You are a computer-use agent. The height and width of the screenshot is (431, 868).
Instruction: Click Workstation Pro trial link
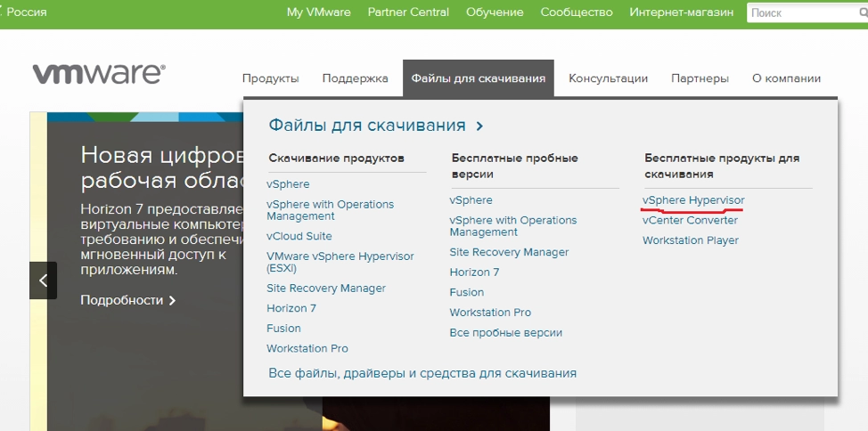click(490, 313)
